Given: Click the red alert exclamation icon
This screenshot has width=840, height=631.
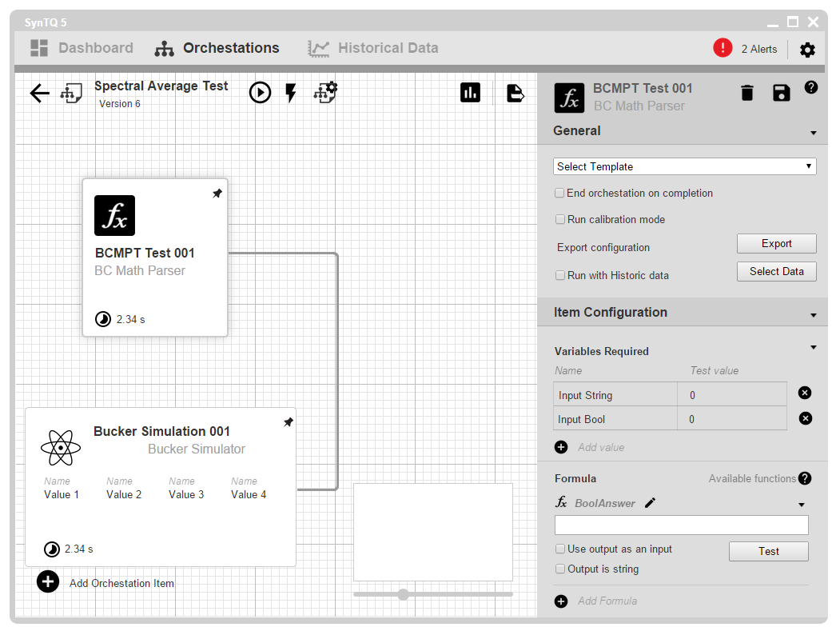Looking at the screenshot, I should click(723, 48).
